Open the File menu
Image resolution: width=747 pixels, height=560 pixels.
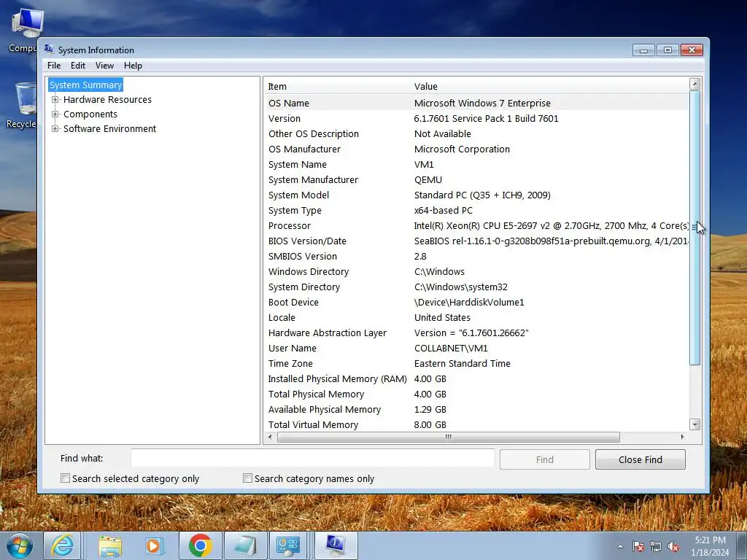point(54,65)
